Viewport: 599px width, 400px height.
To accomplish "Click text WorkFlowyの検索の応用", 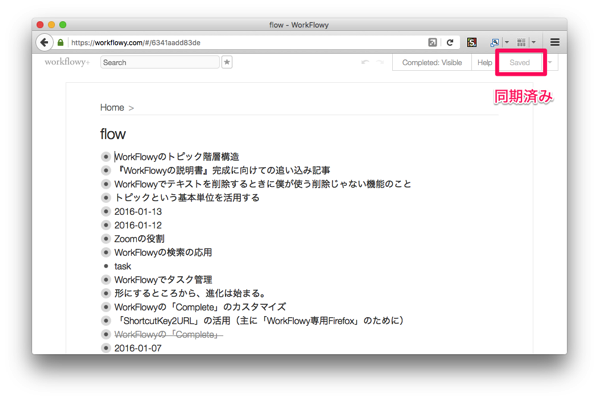I will point(163,253).
